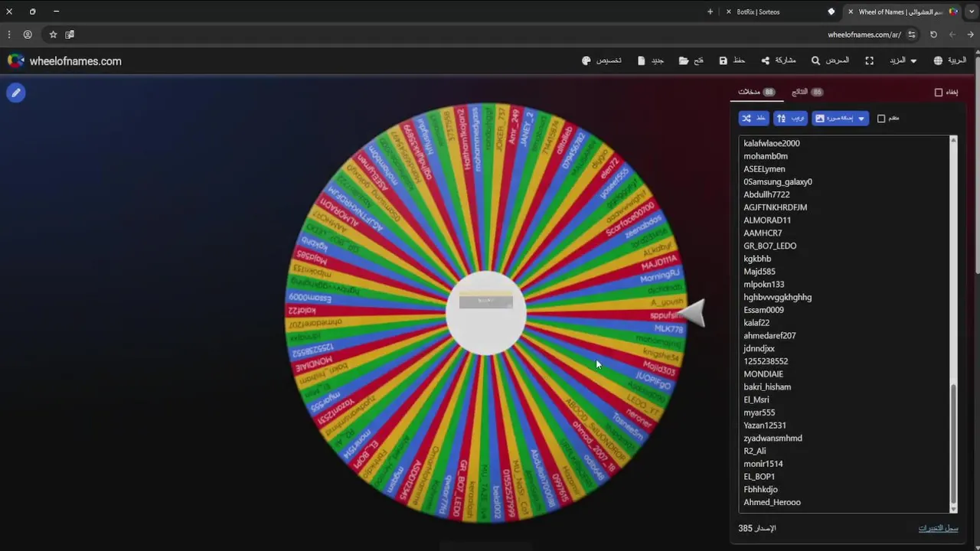Close the Wheel of Names tab
This screenshot has height=551, width=980.
point(850,11)
